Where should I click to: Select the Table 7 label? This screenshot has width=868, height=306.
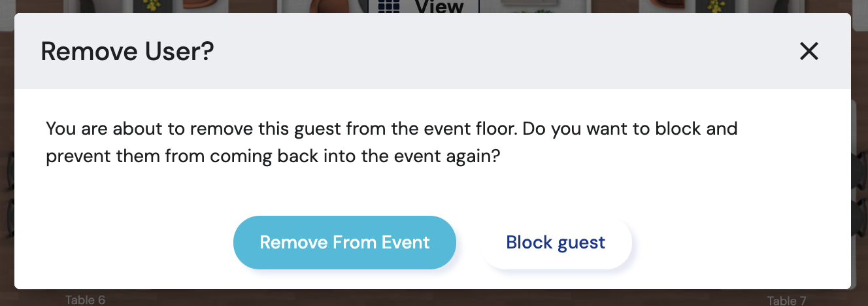coord(786,301)
